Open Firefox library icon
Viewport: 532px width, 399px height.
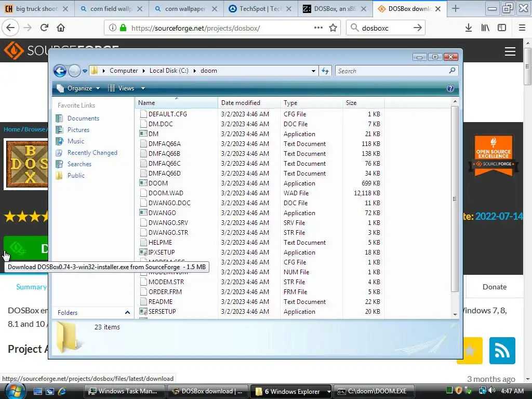[x=485, y=28]
